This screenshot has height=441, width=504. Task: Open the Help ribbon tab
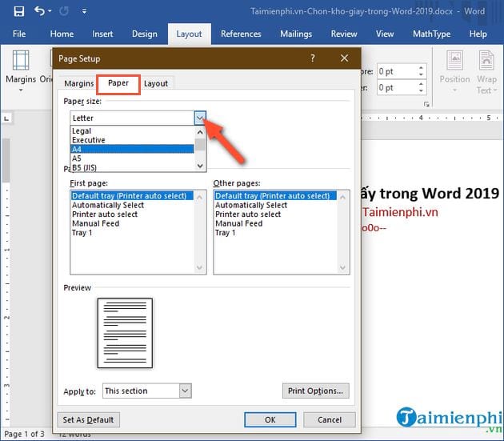[x=478, y=34]
